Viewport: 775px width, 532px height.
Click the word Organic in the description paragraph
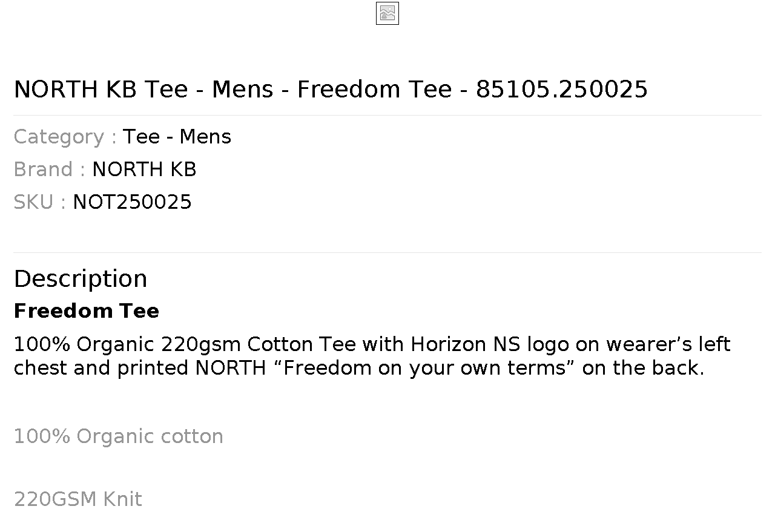coord(116,344)
